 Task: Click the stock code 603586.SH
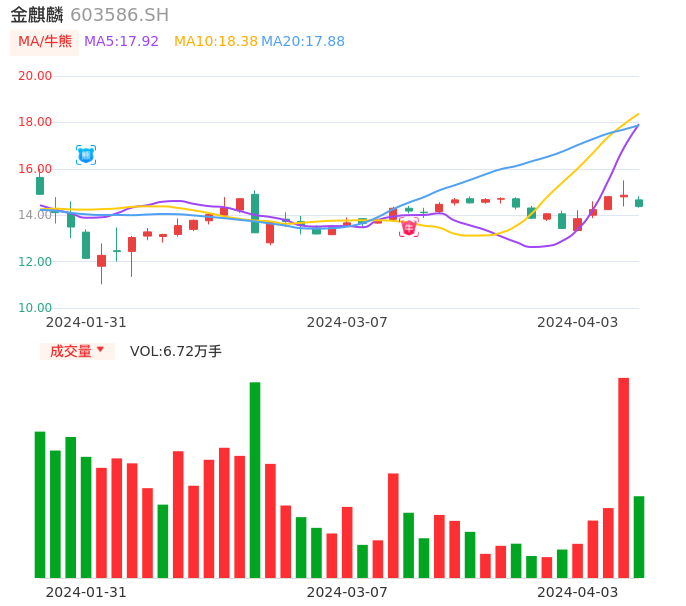pyautogui.click(x=119, y=15)
